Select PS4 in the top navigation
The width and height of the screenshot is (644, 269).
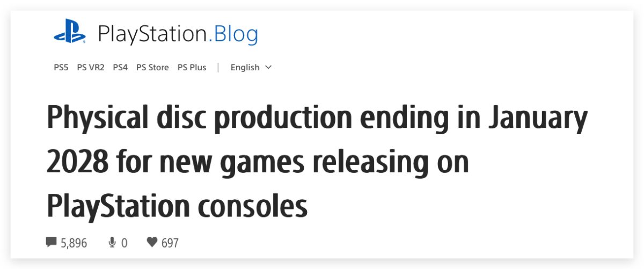[120, 68]
